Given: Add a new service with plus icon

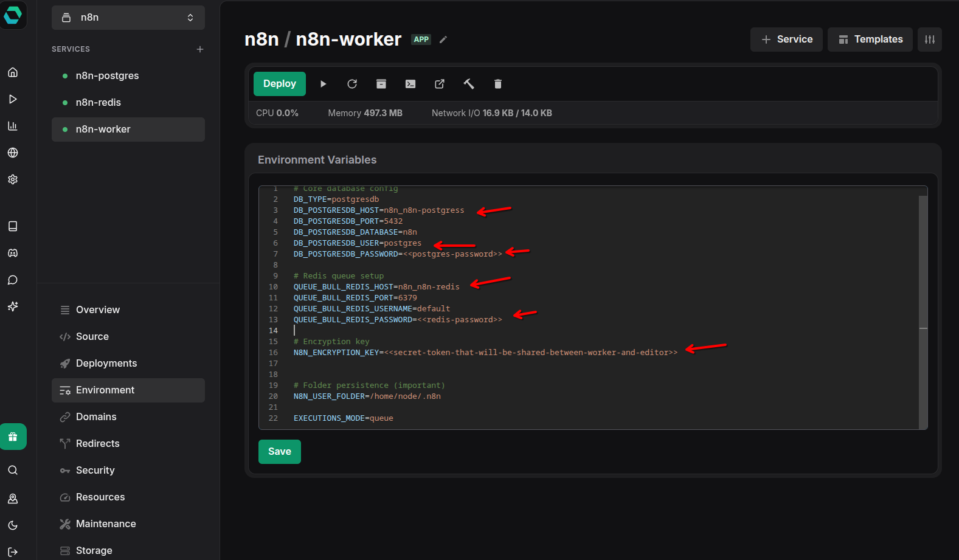Looking at the screenshot, I should coord(200,49).
